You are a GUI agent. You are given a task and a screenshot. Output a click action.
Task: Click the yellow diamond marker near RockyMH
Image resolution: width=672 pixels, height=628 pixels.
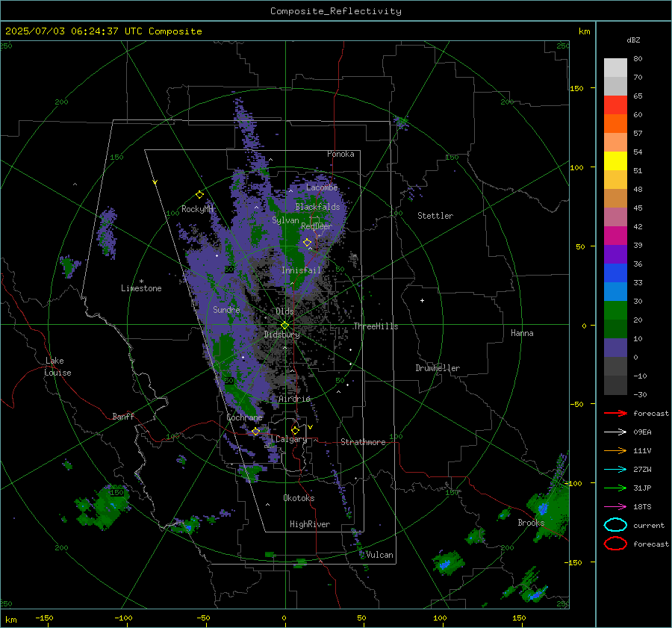click(x=199, y=195)
